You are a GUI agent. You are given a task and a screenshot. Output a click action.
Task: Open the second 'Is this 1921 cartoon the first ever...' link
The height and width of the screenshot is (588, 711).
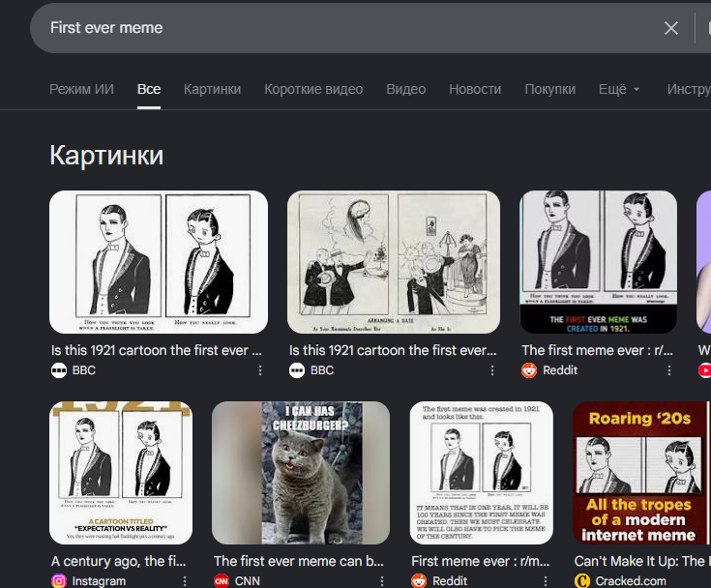(393, 350)
